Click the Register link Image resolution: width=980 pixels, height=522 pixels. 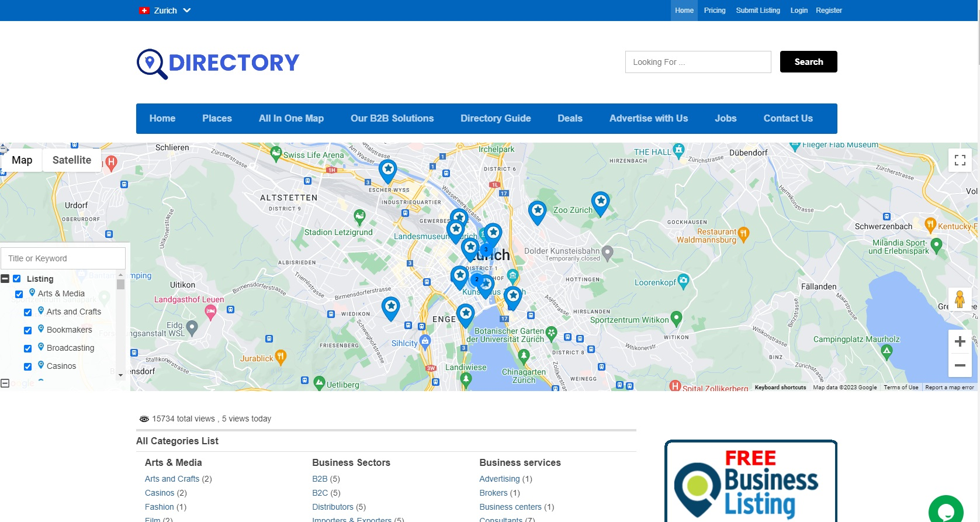829,11
